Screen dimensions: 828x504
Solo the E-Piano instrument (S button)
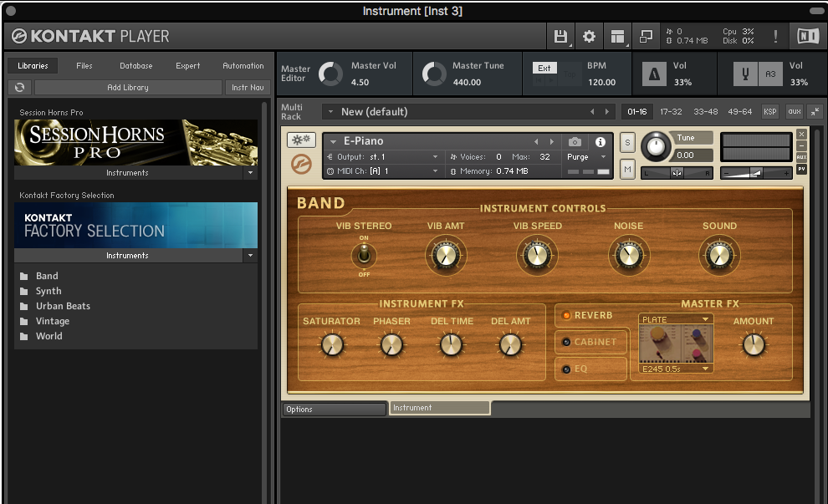(627, 142)
